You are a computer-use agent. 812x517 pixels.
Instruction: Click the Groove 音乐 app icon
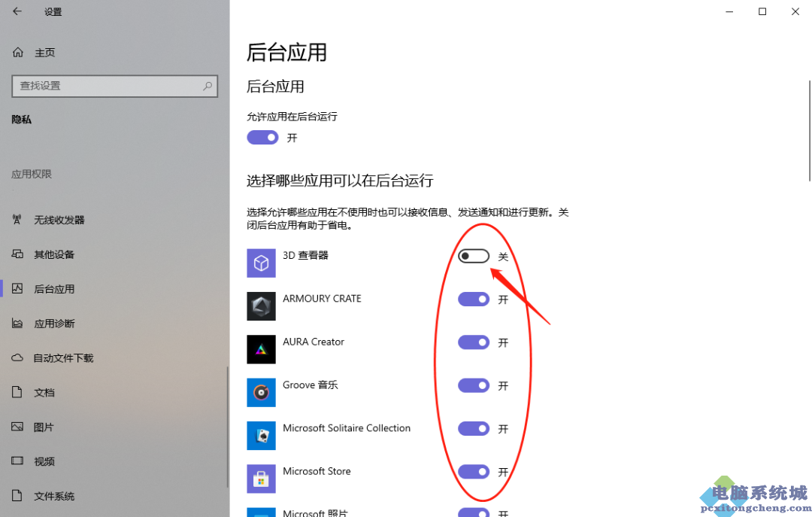coord(261,393)
